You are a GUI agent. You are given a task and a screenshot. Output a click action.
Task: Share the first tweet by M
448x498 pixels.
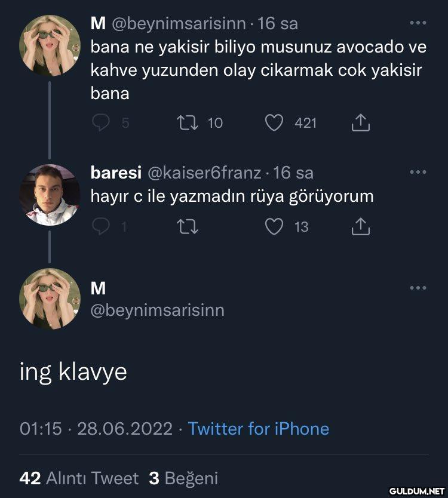(361, 123)
